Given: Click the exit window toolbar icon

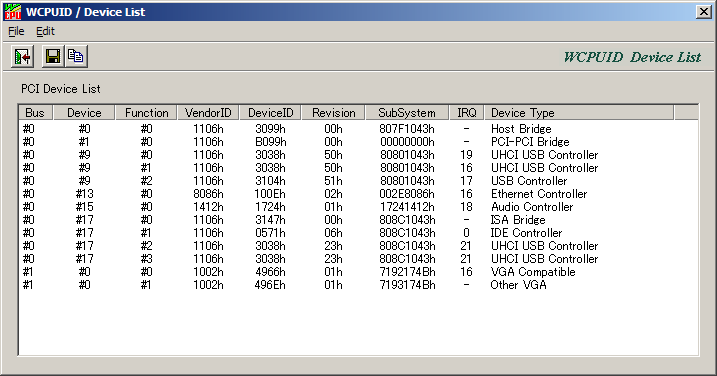Looking at the screenshot, I should pos(22,57).
